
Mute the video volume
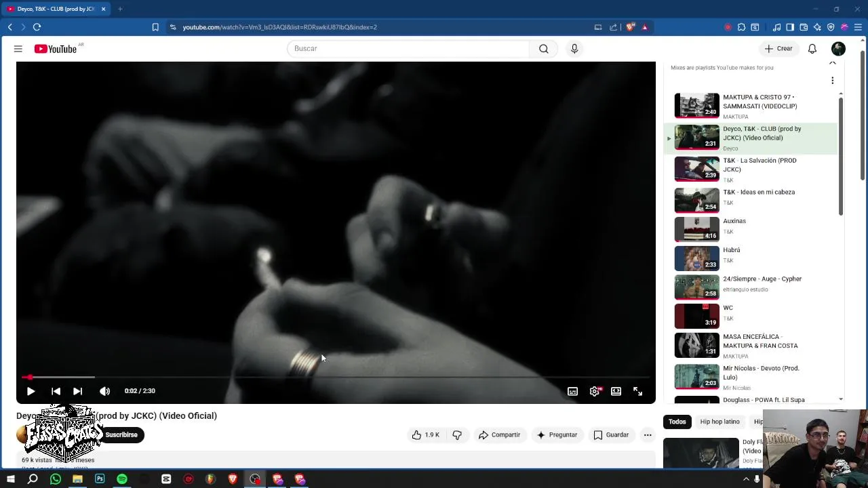tap(104, 391)
